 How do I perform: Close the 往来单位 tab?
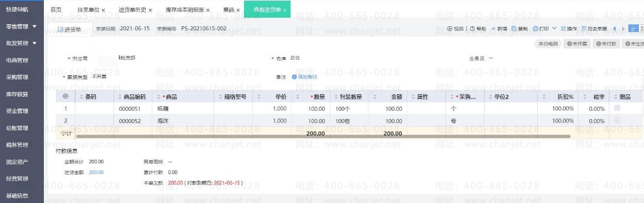click(x=104, y=10)
